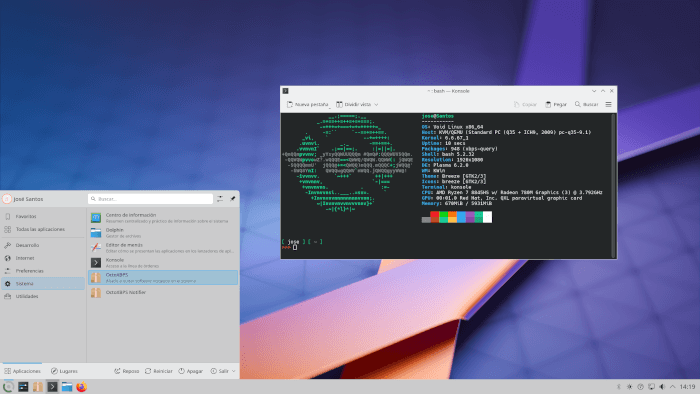This screenshot has width=700, height=394.
Task: Click the Konsole vertical scrollbar
Action: pyautogui.click(x=614, y=185)
